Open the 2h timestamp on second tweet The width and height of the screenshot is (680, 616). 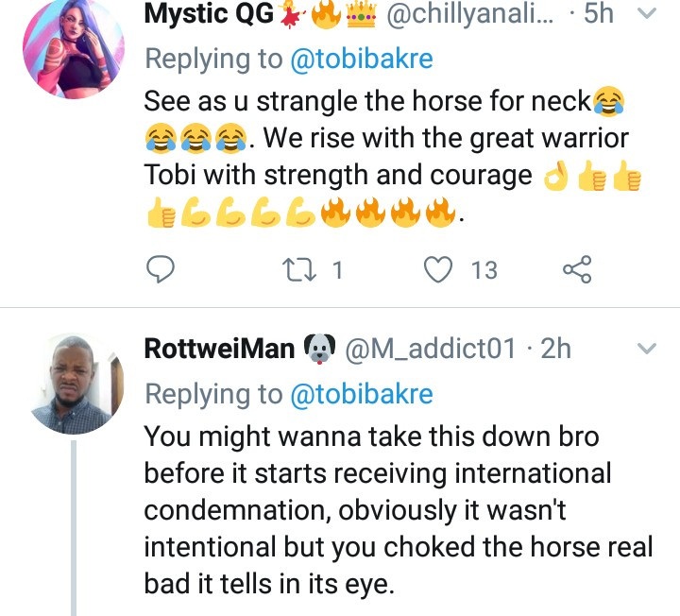tap(556, 350)
